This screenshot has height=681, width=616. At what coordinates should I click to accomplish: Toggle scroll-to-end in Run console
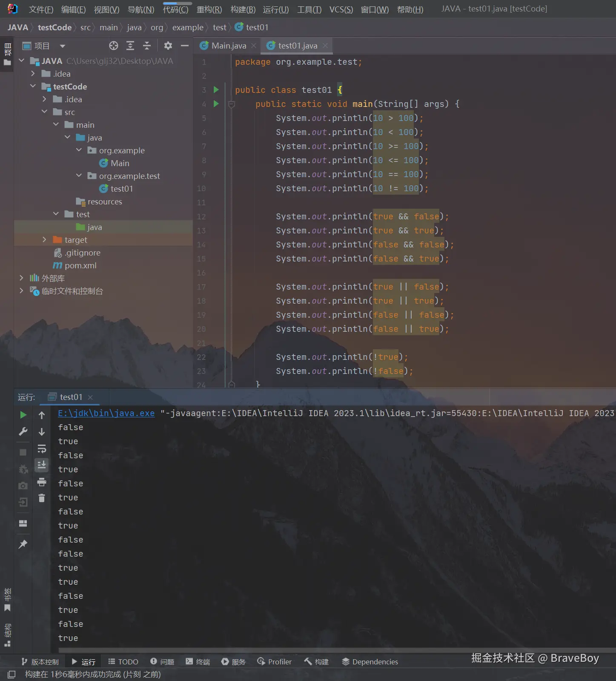42,465
